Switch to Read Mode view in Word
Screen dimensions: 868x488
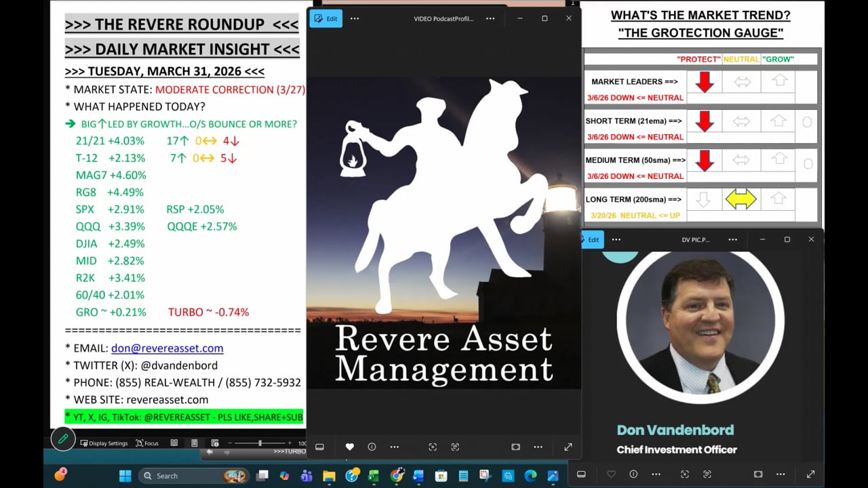174,443
